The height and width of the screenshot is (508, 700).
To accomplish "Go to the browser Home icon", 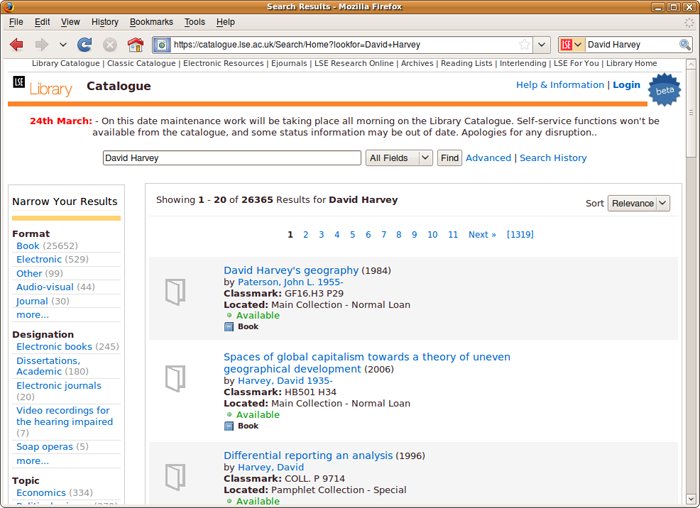I will 136,45.
